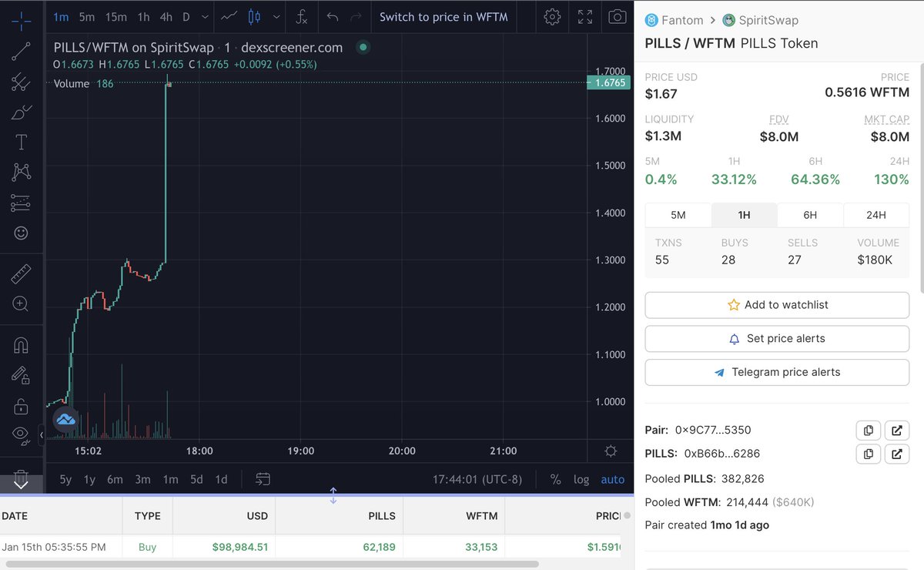This screenshot has width=924, height=570.
Task: Select the 1h chart timeframe
Action: 143,16
